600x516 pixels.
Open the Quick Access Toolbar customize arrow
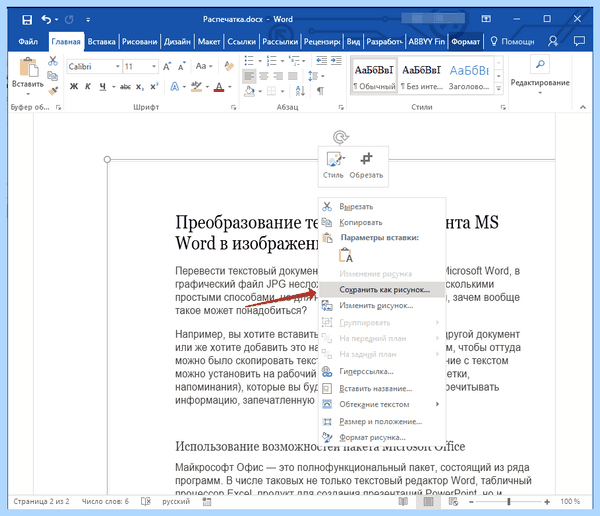88,20
